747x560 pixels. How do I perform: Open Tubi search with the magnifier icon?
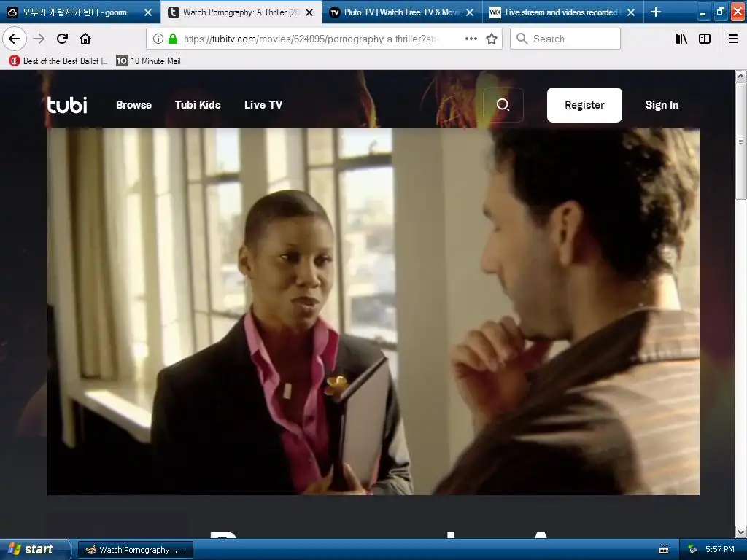coord(503,105)
